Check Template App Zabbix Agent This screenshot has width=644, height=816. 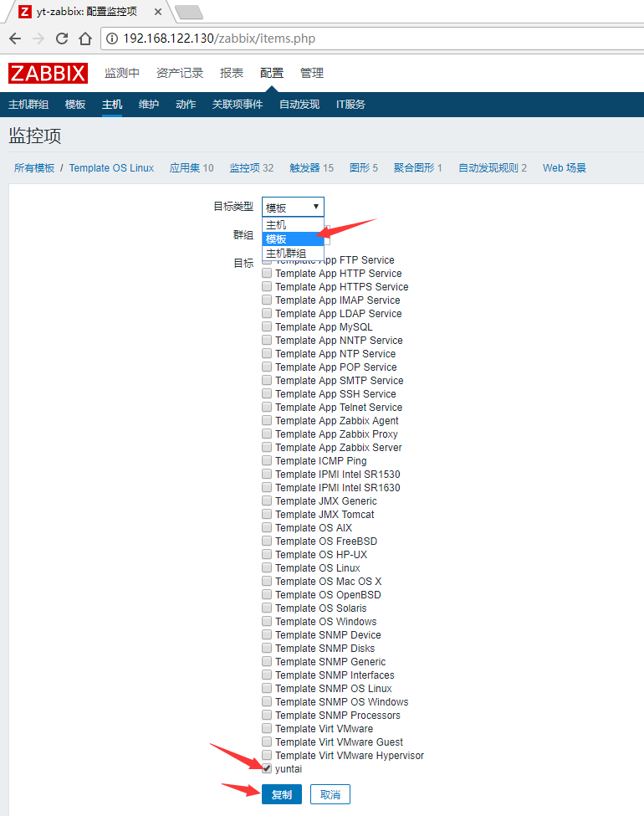point(267,420)
